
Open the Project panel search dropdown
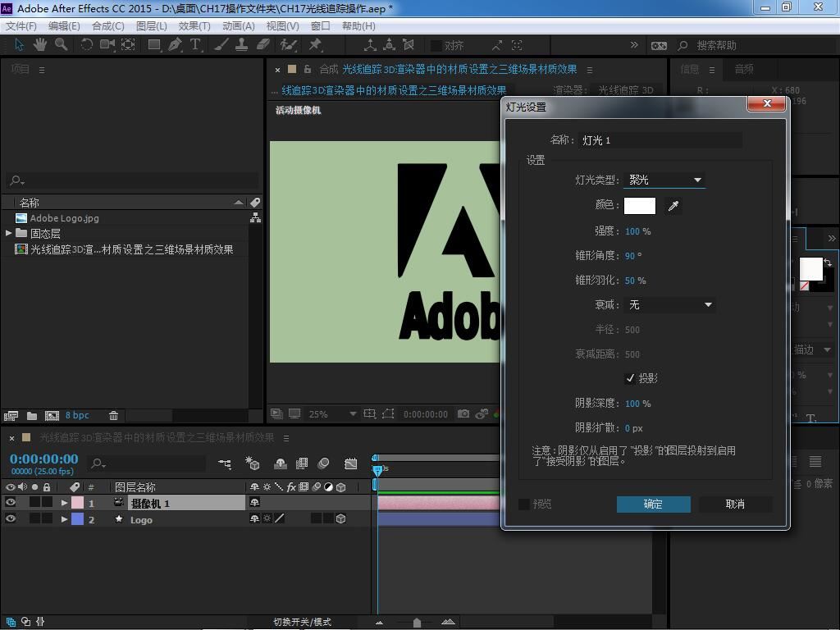(x=17, y=180)
